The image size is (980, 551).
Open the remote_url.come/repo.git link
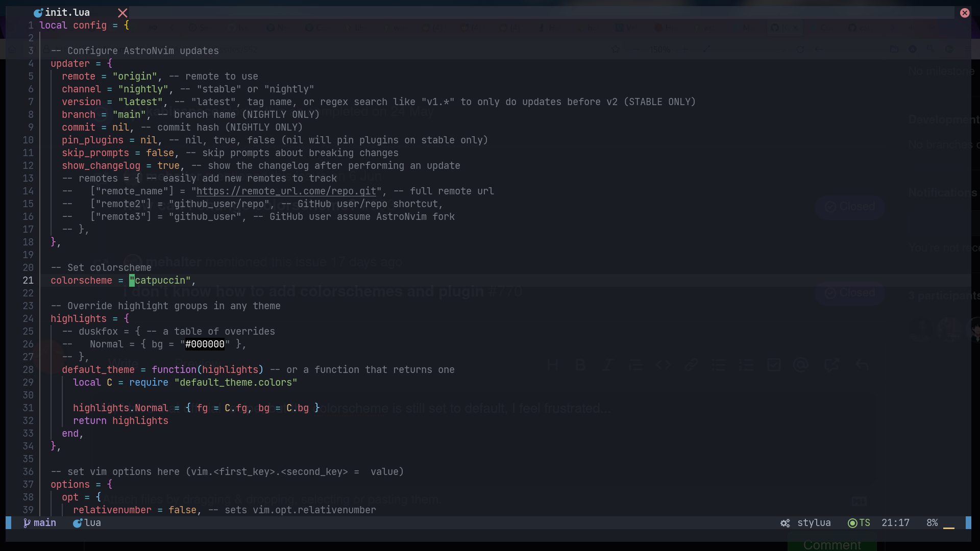coord(286,191)
